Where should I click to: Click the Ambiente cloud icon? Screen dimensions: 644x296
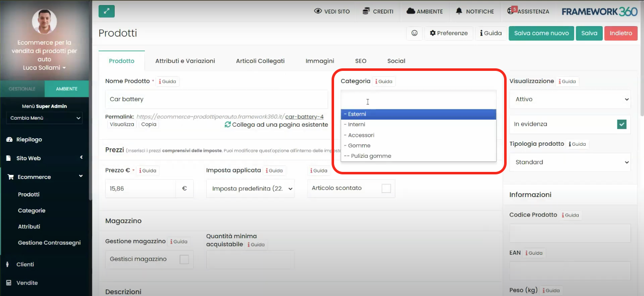coord(411,11)
